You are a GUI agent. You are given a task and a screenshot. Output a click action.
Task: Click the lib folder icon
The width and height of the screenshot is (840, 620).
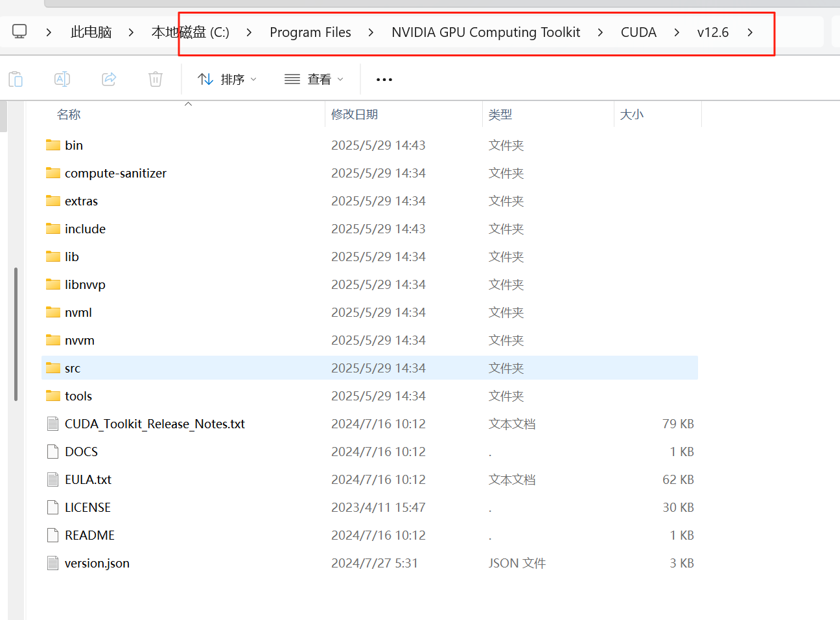pos(53,256)
